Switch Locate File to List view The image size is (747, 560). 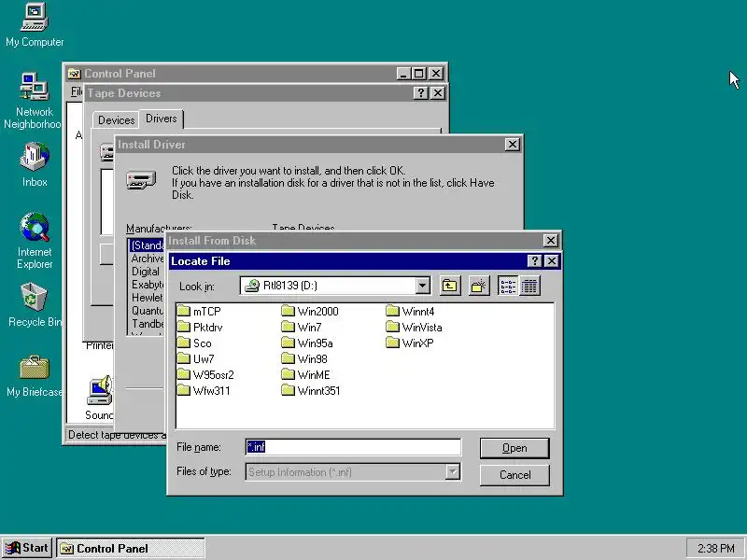pyautogui.click(x=508, y=286)
